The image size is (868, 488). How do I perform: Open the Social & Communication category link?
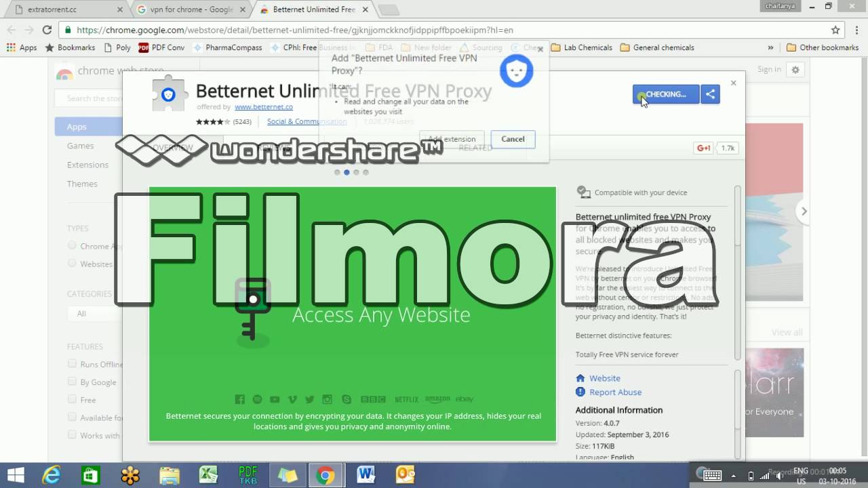(307, 121)
